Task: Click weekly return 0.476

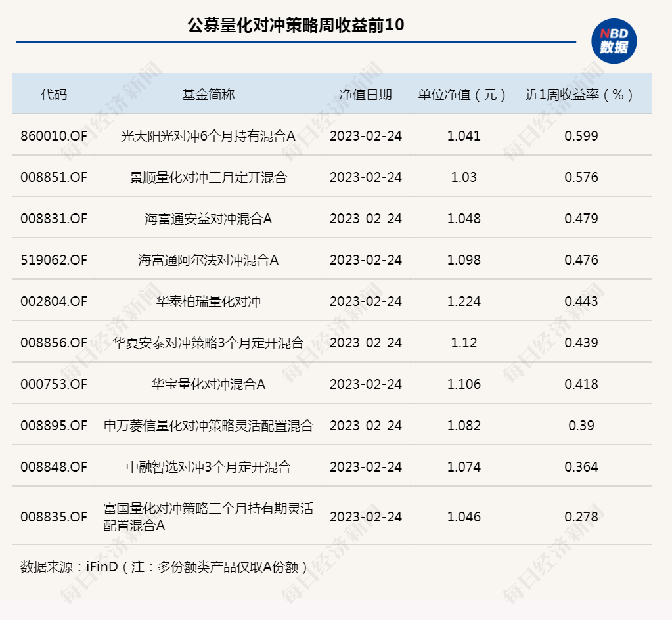Action: tap(581, 260)
